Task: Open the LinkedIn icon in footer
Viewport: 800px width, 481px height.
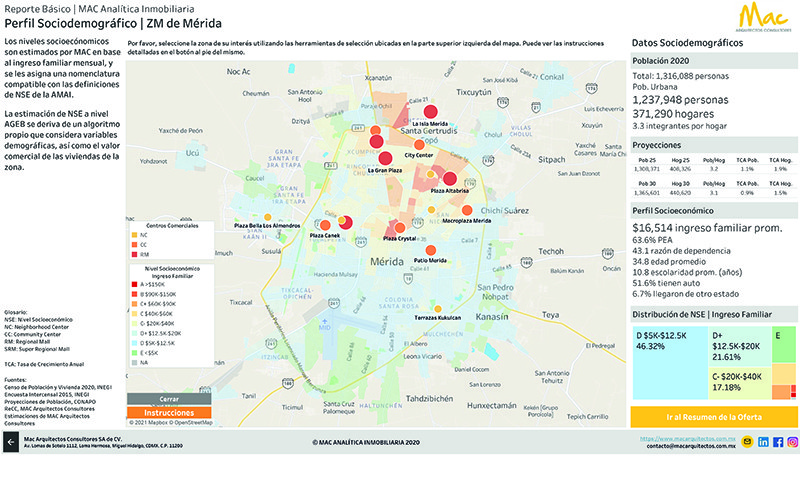Action: point(762,441)
